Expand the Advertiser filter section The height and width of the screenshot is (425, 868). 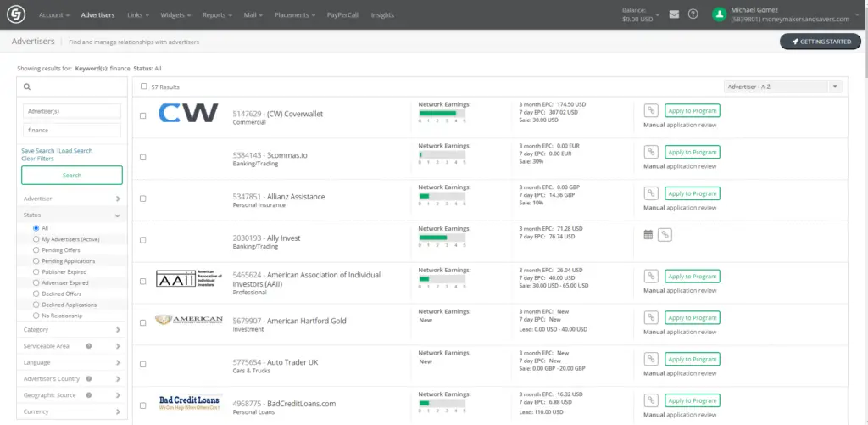coord(72,199)
